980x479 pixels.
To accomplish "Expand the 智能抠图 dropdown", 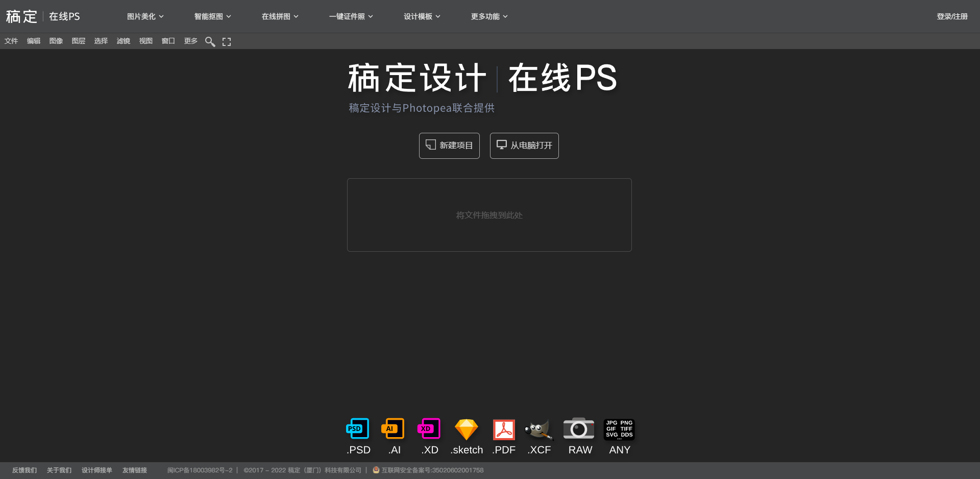I will pyautogui.click(x=213, y=16).
